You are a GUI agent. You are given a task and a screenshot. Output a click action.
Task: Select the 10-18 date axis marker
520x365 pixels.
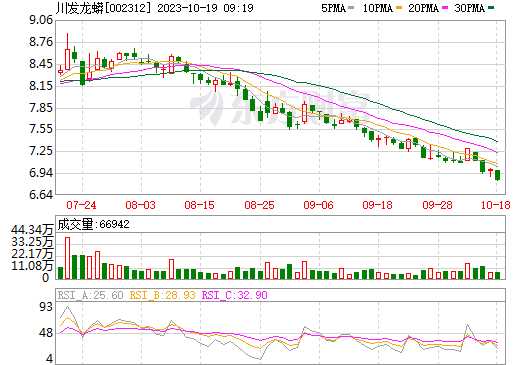coord(496,205)
